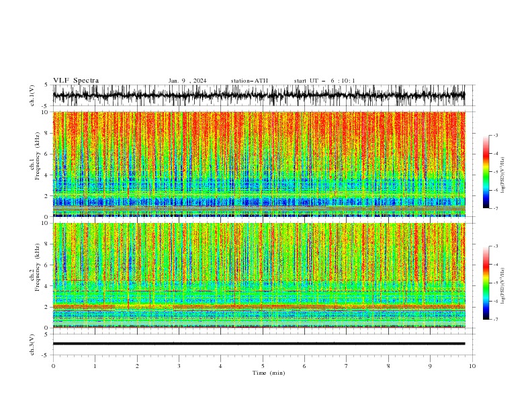Click the "Time (min)" axis label
532x411 pixels.
(269, 373)
